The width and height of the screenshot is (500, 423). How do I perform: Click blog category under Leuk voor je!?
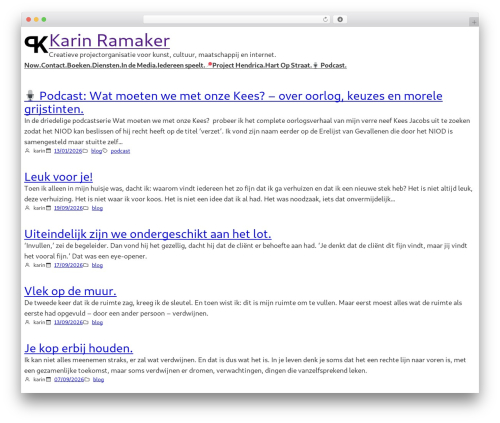[x=97, y=208]
